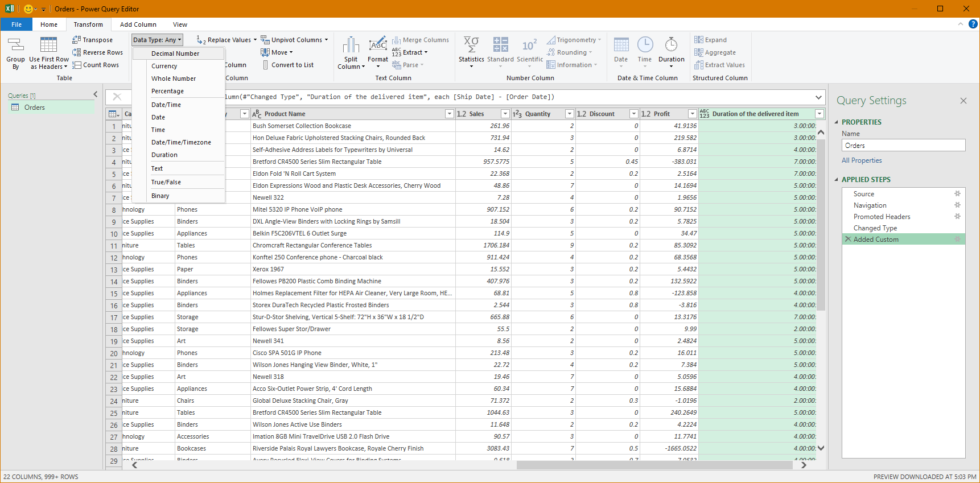
Task: Delete the Added Custom step
Action: 848,240
